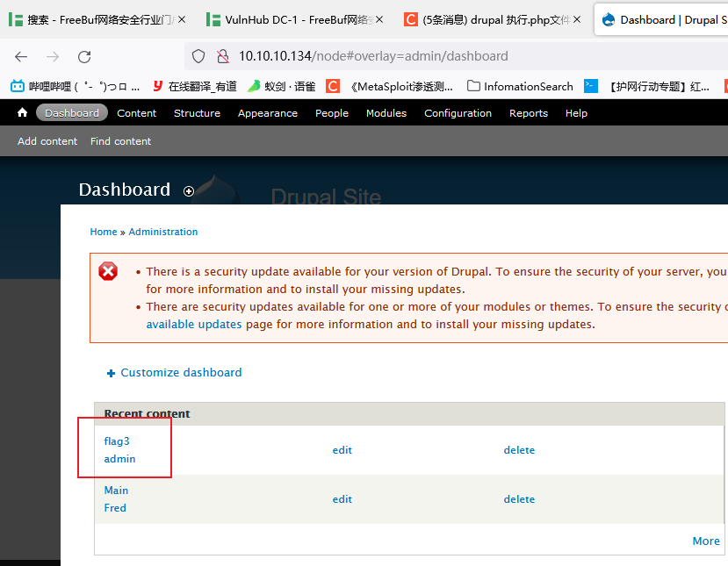This screenshot has width=728, height=566.
Task: Open the Dashboard admin menu item
Action: click(x=72, y=112)
